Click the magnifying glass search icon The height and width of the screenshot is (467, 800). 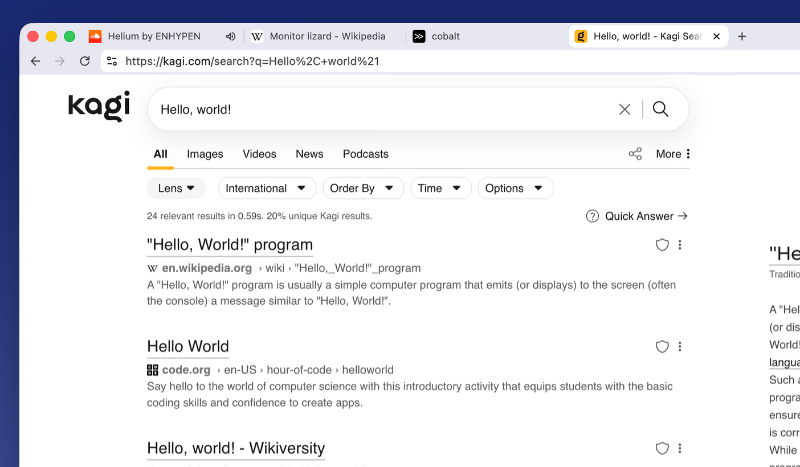tap(660, 109)
